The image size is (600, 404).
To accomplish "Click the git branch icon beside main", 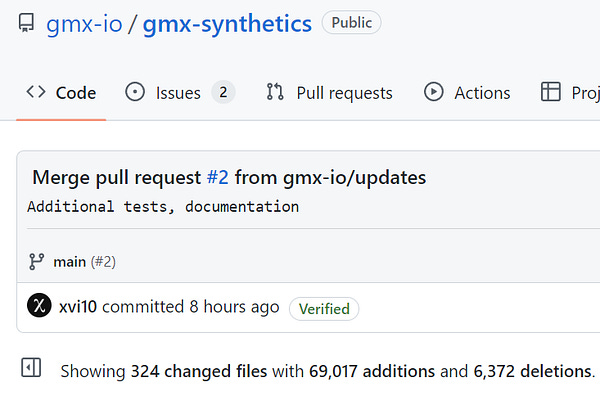I will coord(36,262).
